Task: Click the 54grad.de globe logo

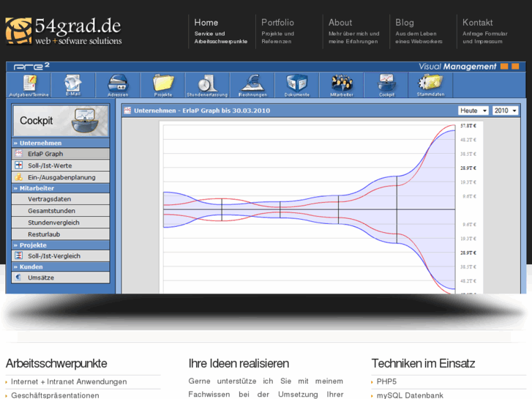Action: tap(18, 31)
